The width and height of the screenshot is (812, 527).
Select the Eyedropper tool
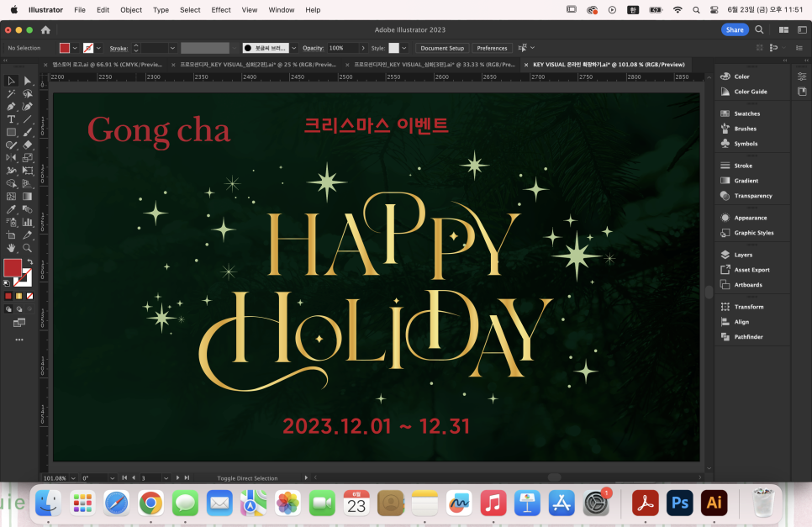tap(11, 209)
